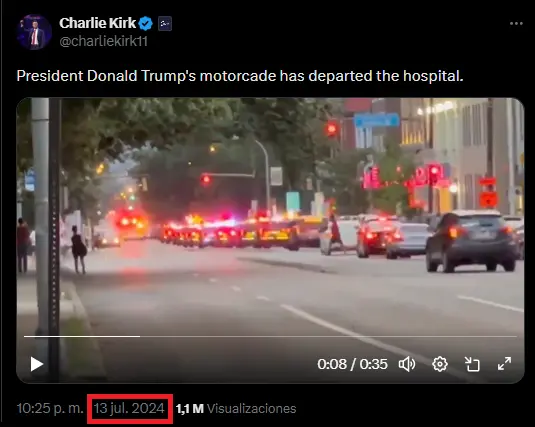Click the 1,1 M view count
This screenshot has height=427, width=535.
tap(190, 409)
